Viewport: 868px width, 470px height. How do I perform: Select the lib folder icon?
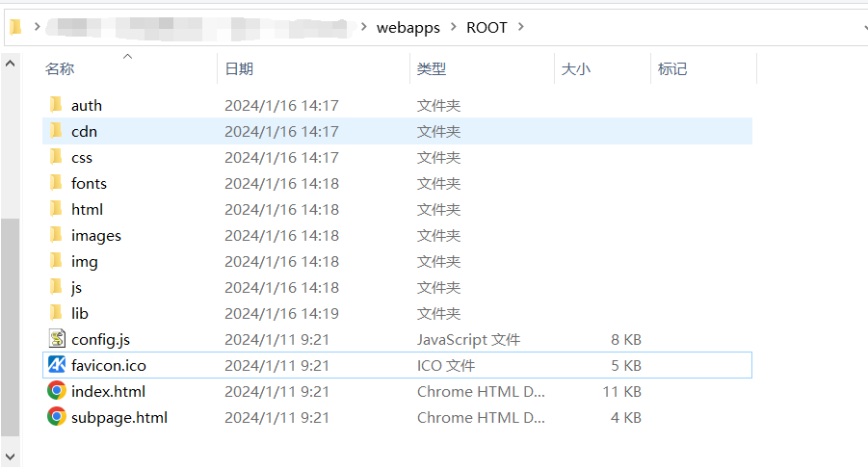coord(57,313)
